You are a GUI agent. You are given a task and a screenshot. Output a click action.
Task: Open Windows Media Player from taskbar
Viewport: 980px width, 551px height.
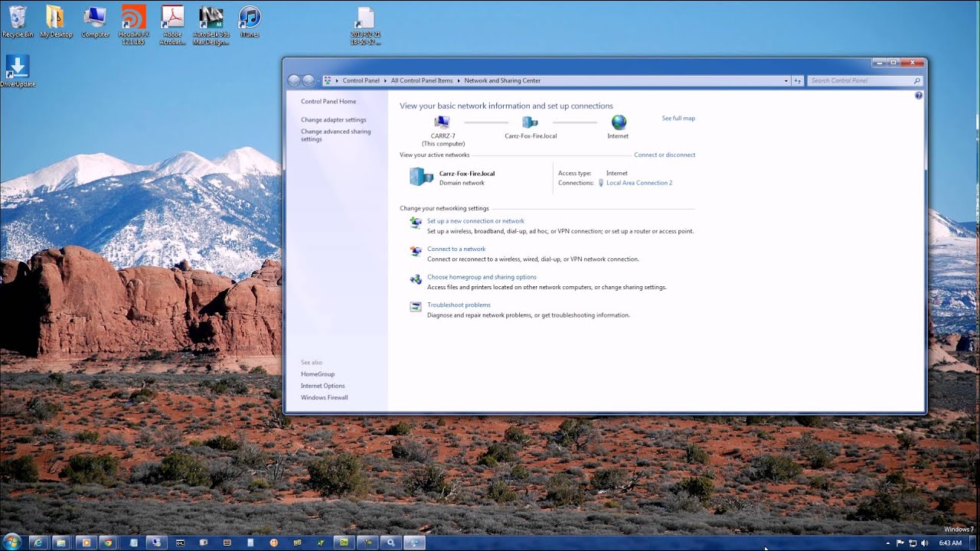click(86, 543)
